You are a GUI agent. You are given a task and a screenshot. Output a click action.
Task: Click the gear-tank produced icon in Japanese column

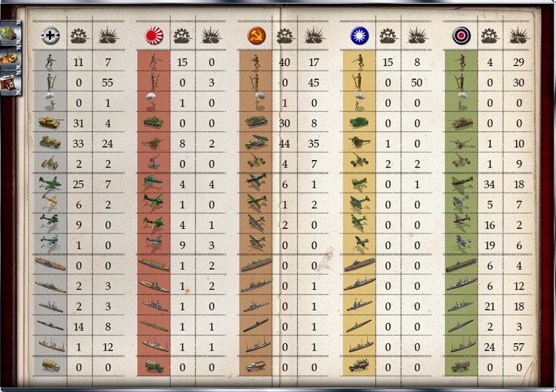182,36
